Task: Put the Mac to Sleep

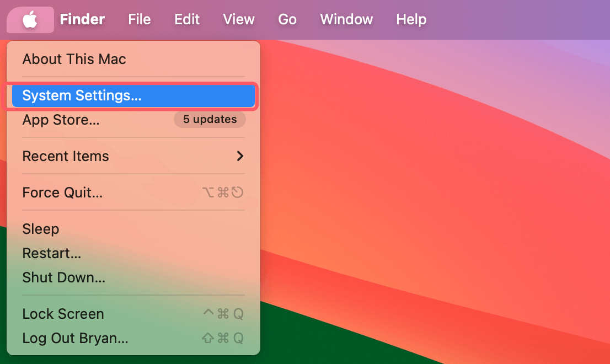Action: pos(40,229)
